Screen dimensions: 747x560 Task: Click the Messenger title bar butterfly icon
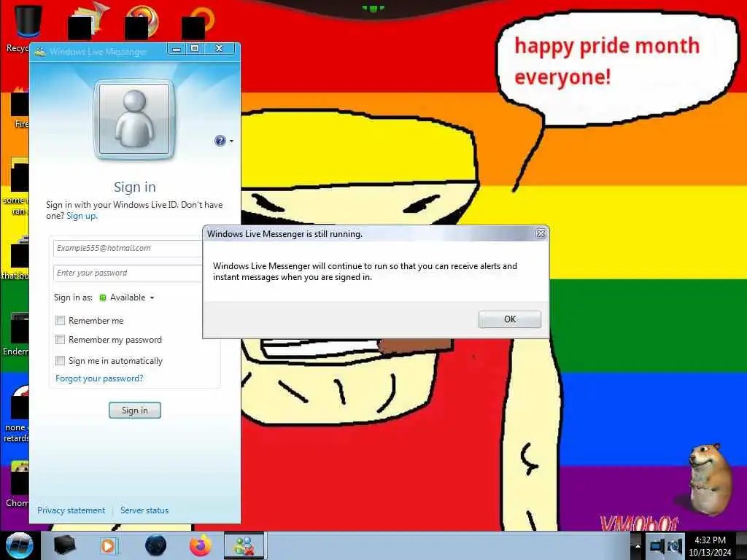point(40,52)
